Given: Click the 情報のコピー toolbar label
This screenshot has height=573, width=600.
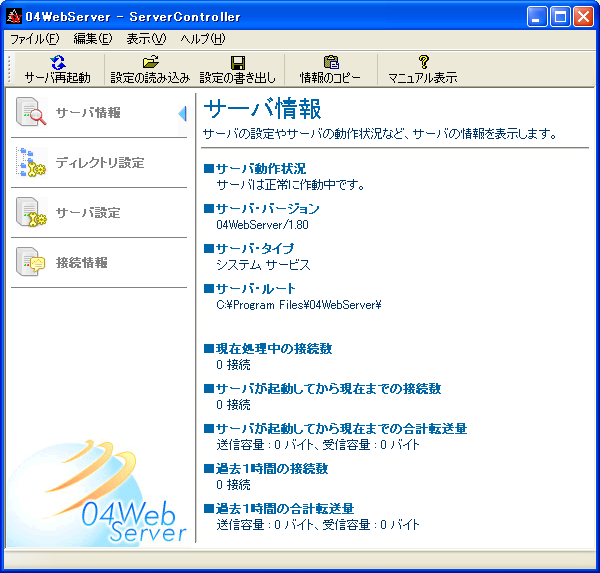Looking at the screenshot, I should tap(330, 78).
